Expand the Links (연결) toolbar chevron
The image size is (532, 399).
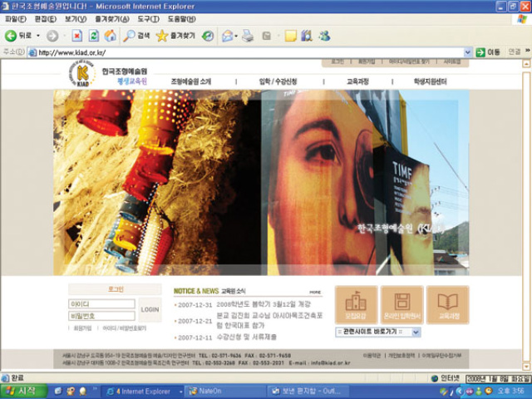[x=528, y=51]
